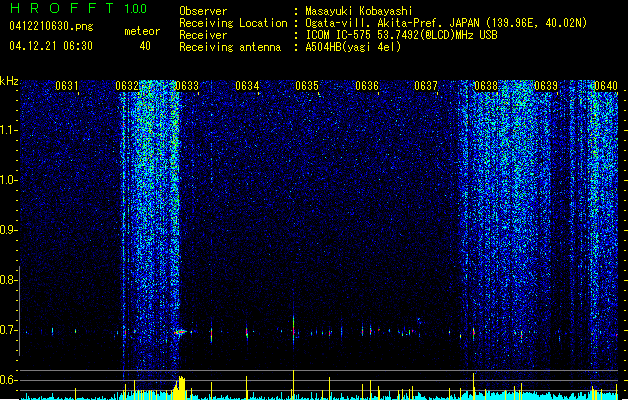The width and height of the screenshot is (629, 400).
Task: Click the 'Receiver' field label
Action: pyautogui.click(x=203, y=35)
